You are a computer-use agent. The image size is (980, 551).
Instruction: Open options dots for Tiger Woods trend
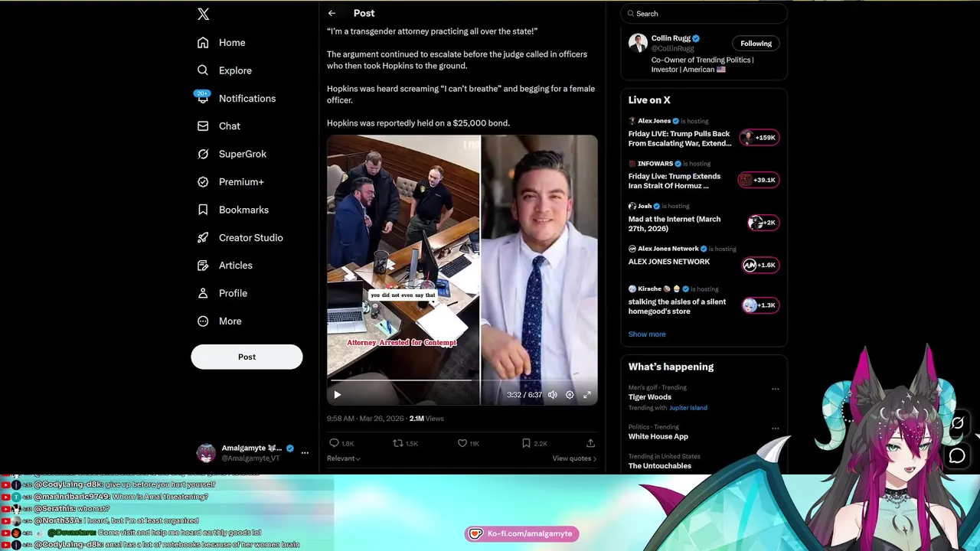[x=775, y=389]
